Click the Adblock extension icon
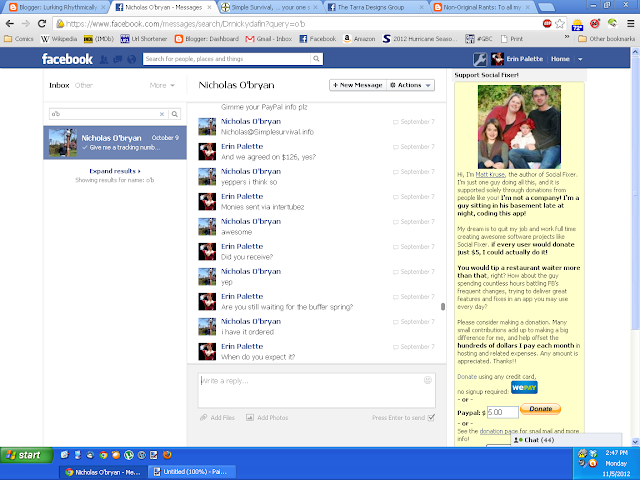Viewport: 640px width, 480px height. point(547,24)
